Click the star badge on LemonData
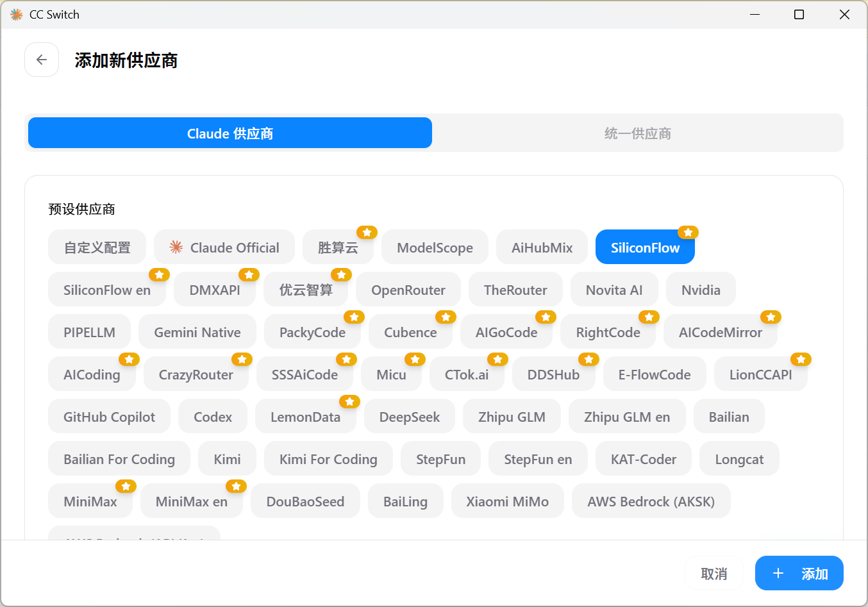Viewport: 868px width, 607px height. coord(349,401)
